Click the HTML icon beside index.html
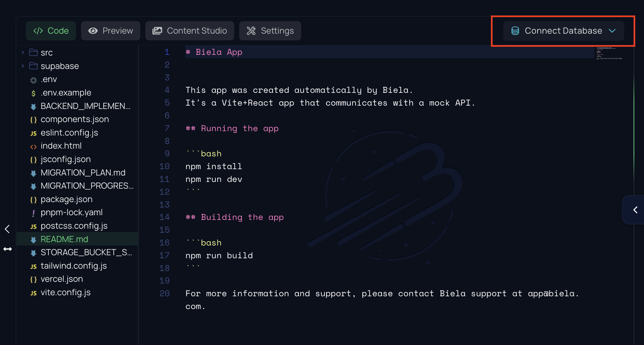644x345 pixels. 33,146
